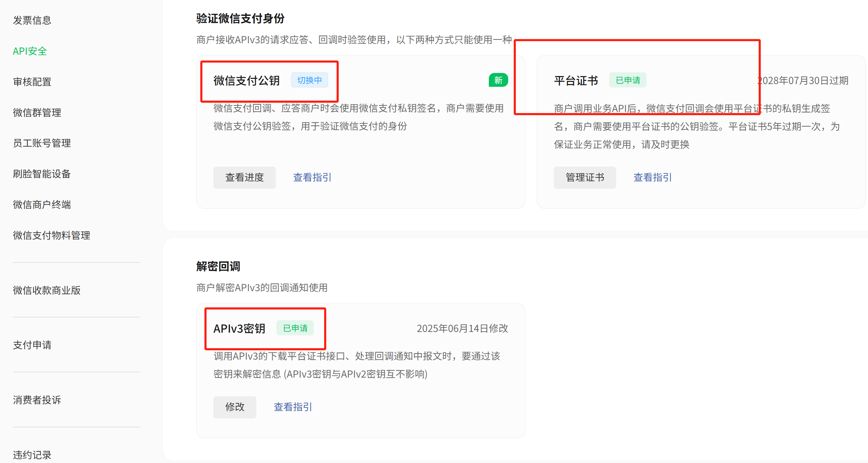The height and width of the screenshot is (463, 868).
Task: Open 微信支付物料管理 sidebar entry
Action: click(x=52, y=235)
